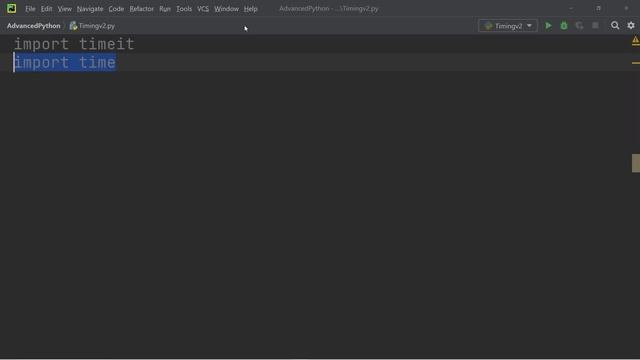Click the stop execution icon
Viewport: 640px width, 360px height.
pos(595,26)
